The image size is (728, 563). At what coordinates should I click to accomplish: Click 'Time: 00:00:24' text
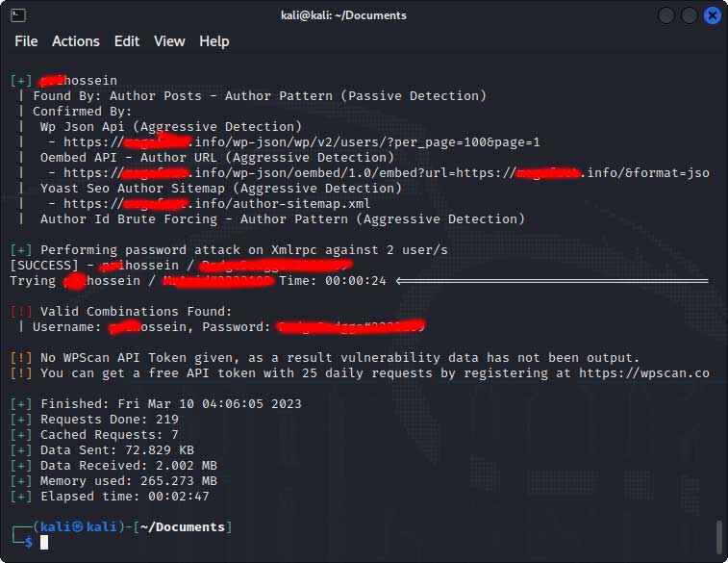pyautogui.click(x=333, y=281)
